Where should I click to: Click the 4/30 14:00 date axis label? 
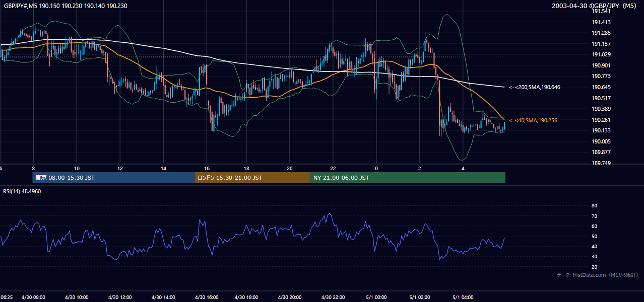tap(163, 297)
